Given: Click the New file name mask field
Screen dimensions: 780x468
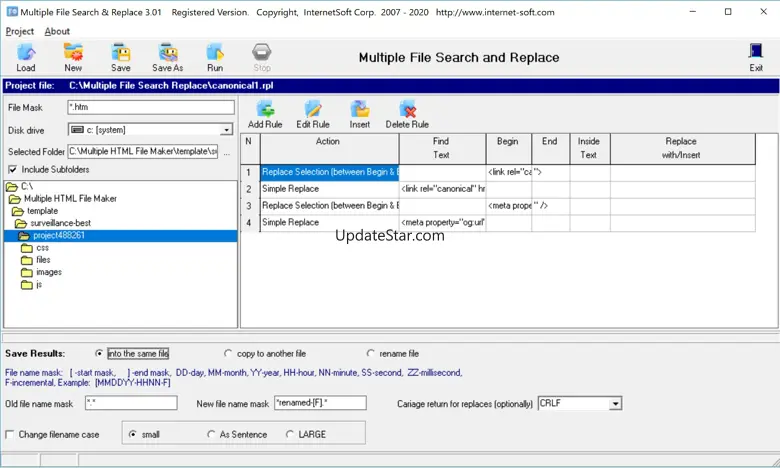Looking at the screenshot, I should coord(320,403).
